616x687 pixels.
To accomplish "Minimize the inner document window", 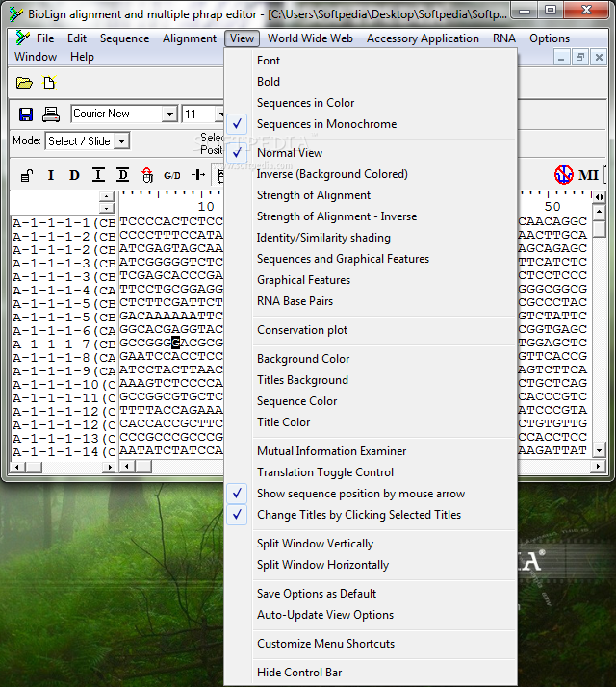I will [x=561, y=58].
